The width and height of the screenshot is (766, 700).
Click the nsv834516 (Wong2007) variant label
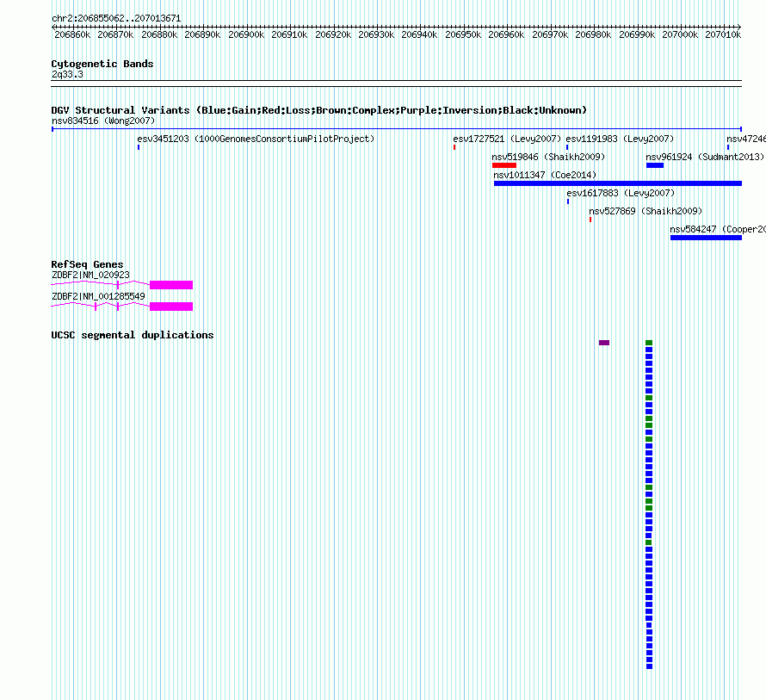[103, 121]
